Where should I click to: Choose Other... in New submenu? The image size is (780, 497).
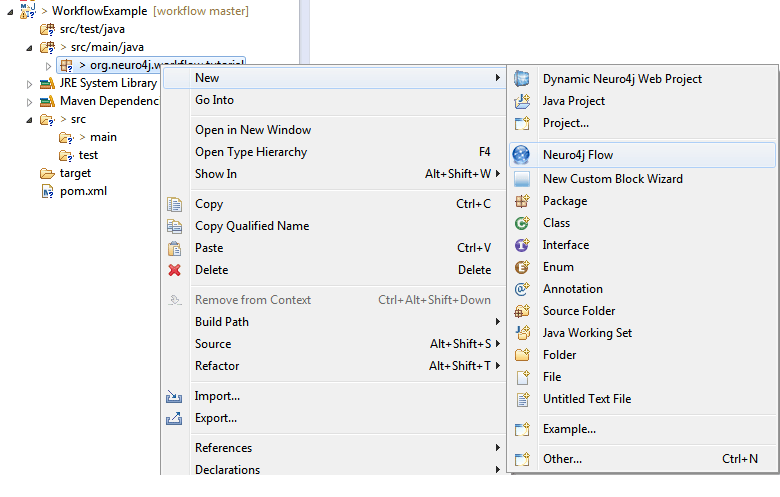coord(562,459)
